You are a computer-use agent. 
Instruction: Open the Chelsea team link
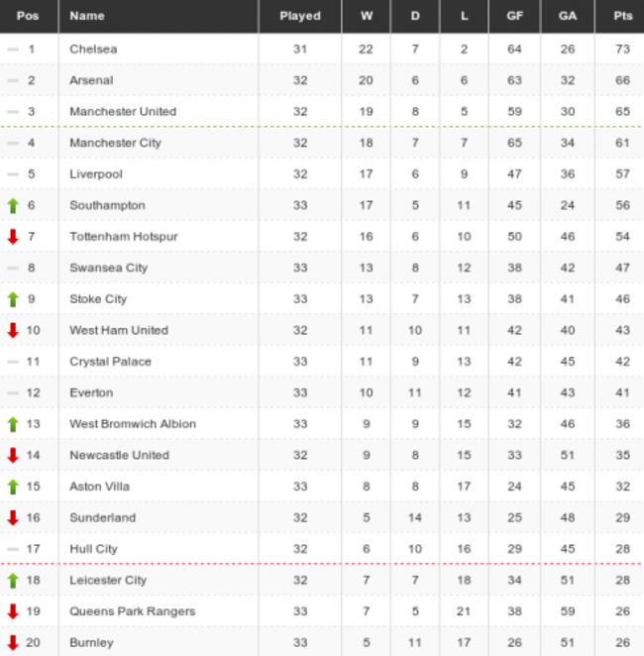point(93,49)
